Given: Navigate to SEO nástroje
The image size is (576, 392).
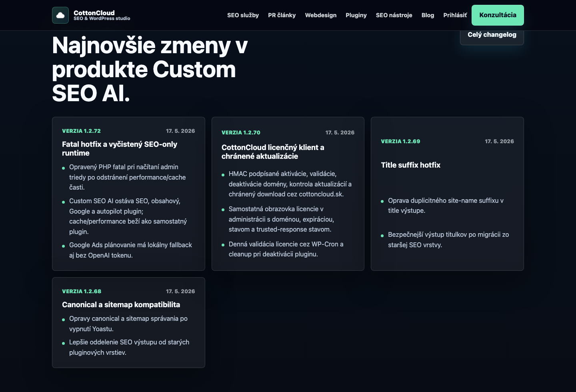Looking at the screenshot, I should point(394,15).
